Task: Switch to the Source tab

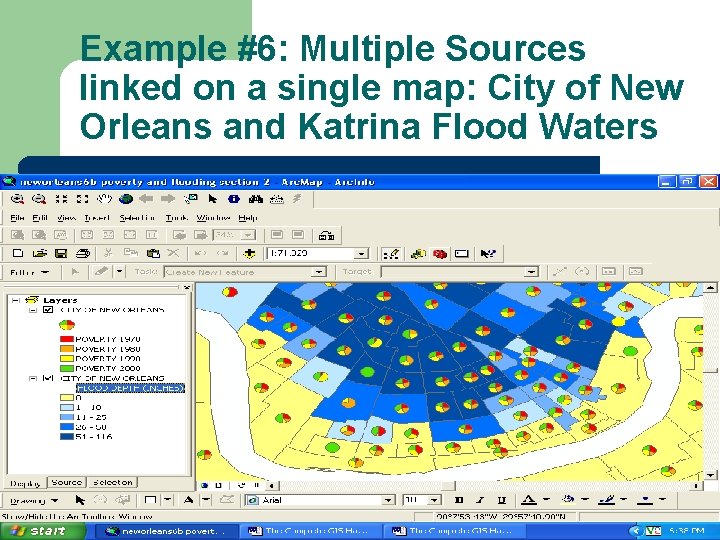Action: 67,482
